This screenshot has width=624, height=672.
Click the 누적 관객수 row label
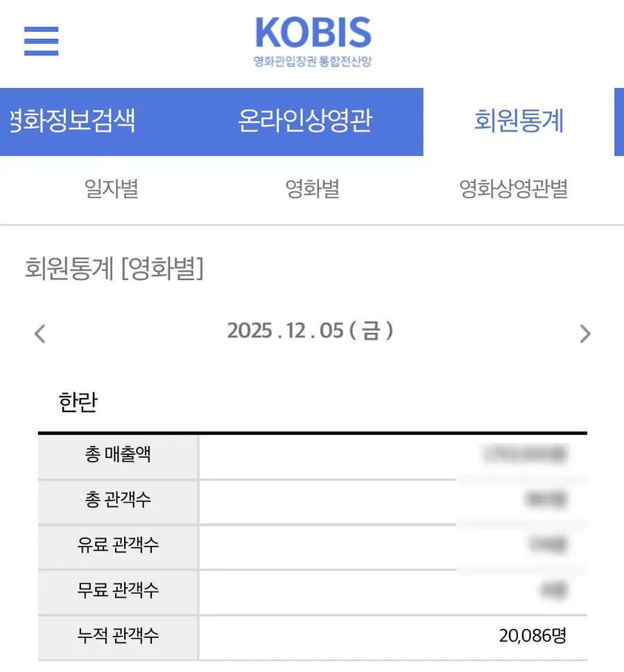118,635
